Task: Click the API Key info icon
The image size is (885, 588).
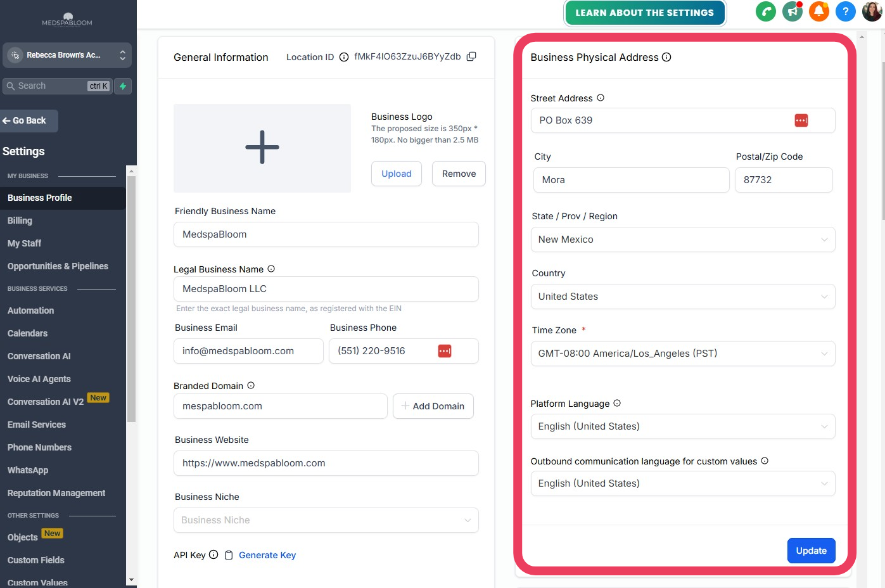Action: pyautogui.click(x=213, y=554)
